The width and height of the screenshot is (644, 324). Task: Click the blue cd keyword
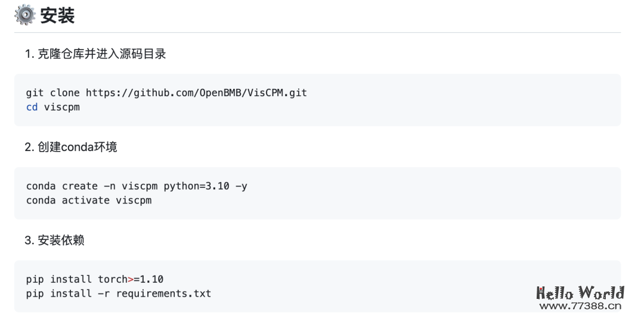(x=32, y=107)
